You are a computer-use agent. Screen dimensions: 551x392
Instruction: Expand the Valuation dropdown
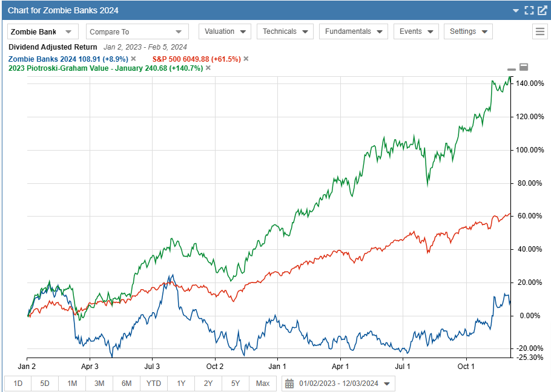click(x=224, y=31)
